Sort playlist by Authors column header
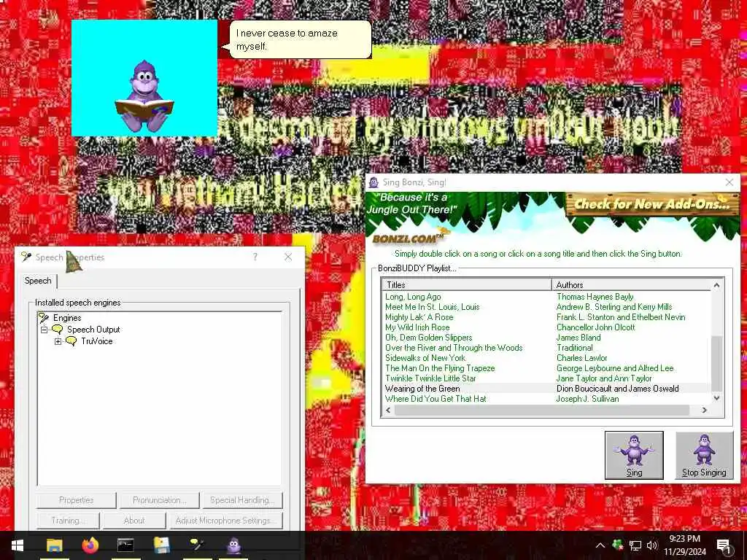The width and height of the screenshot is (747, 560). [631, 285]
